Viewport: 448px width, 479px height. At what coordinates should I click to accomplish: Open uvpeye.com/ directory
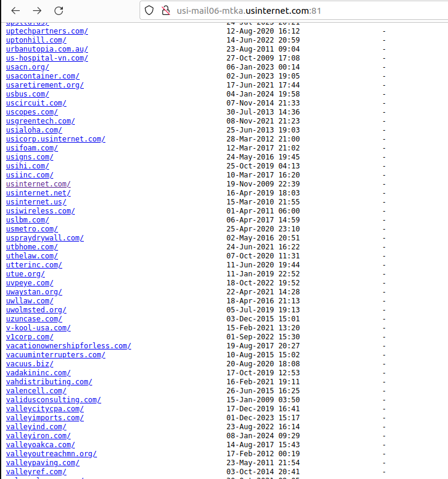[29, 283]
